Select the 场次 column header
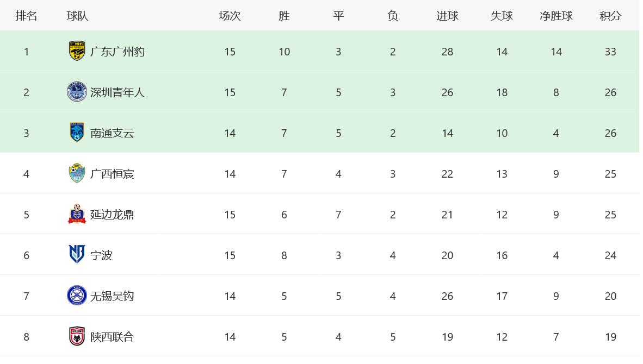Viewport: 643px width, 364px height. 230,16
